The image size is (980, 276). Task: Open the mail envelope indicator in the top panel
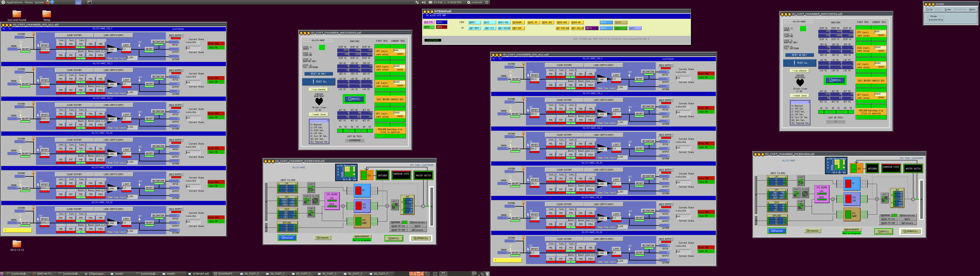pos(430,2)
